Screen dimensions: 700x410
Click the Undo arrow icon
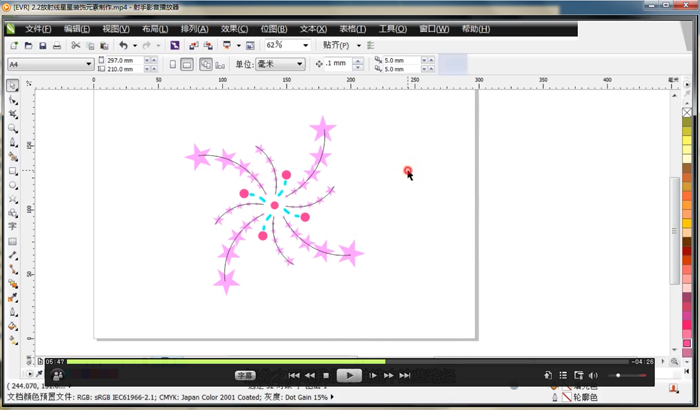click(x=123, y=46)
